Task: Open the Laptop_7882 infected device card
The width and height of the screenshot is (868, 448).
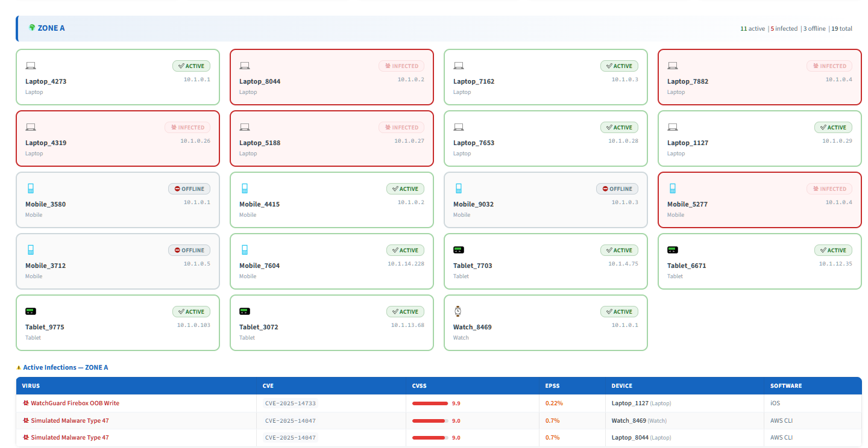Action: click(759, 77)
